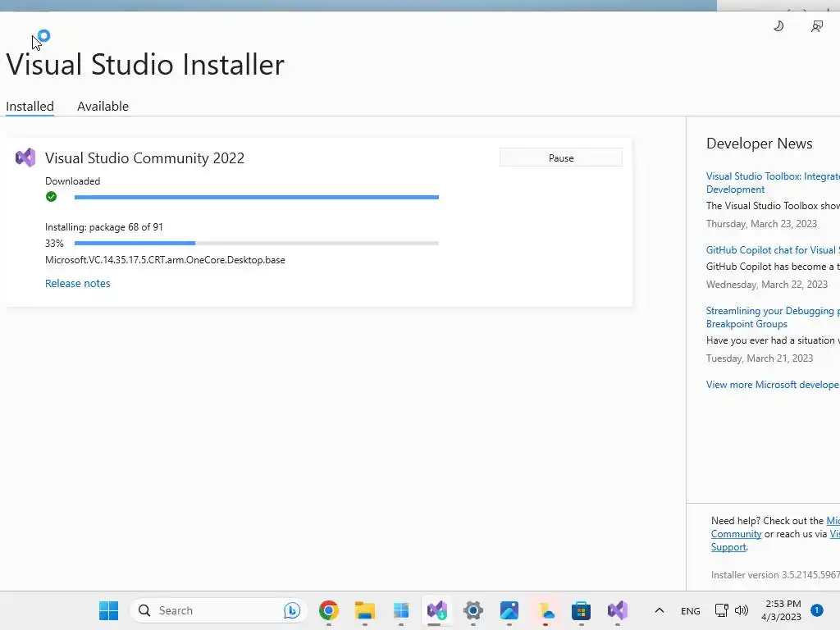The width and height of the screenshot is (840, 630).
Task: Open the notification badge in the tray
Action: point(817,610)
